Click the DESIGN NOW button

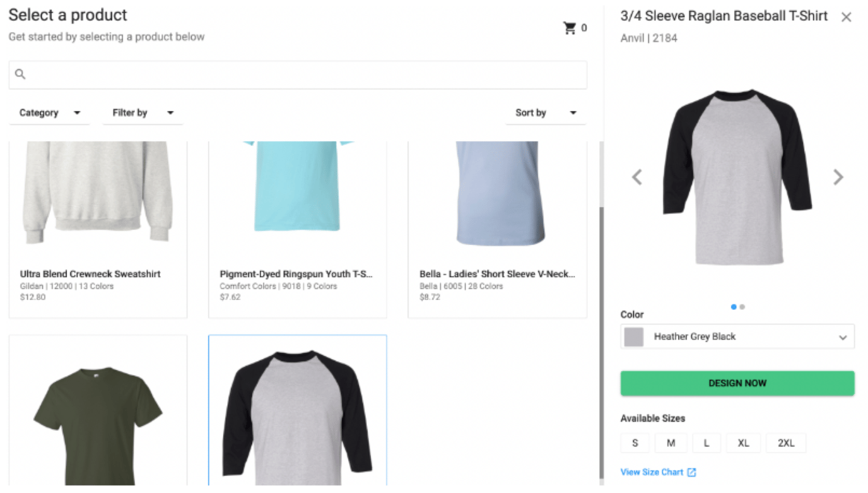[737, 383]
